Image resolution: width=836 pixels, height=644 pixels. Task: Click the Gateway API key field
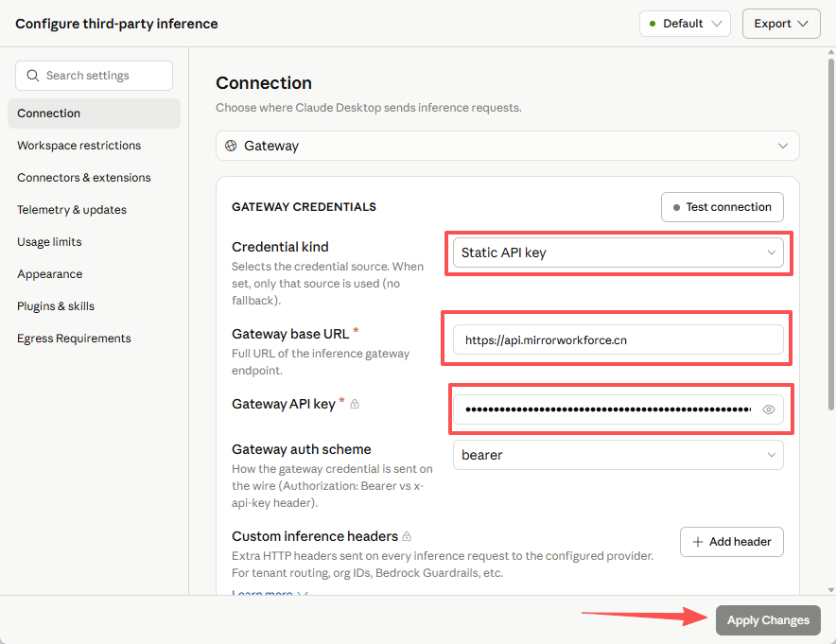click(618, 409)
